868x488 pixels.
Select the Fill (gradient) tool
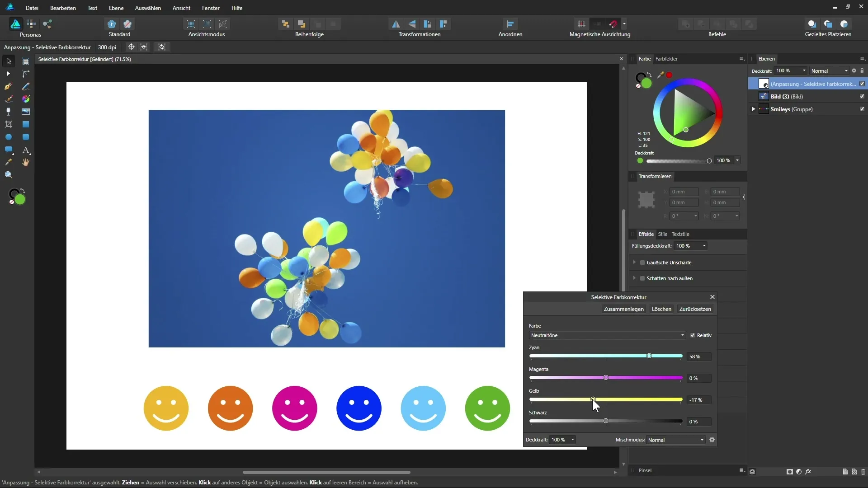[26, 99]
